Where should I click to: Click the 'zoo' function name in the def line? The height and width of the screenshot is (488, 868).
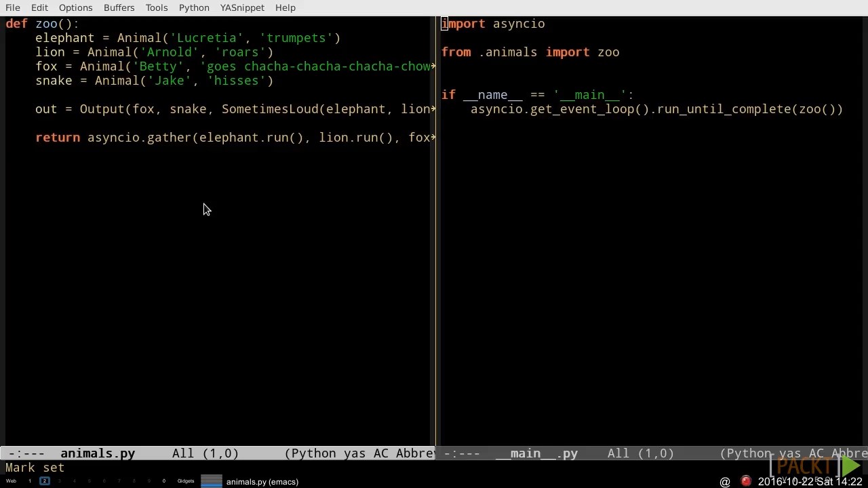click(x=46, y=24)
